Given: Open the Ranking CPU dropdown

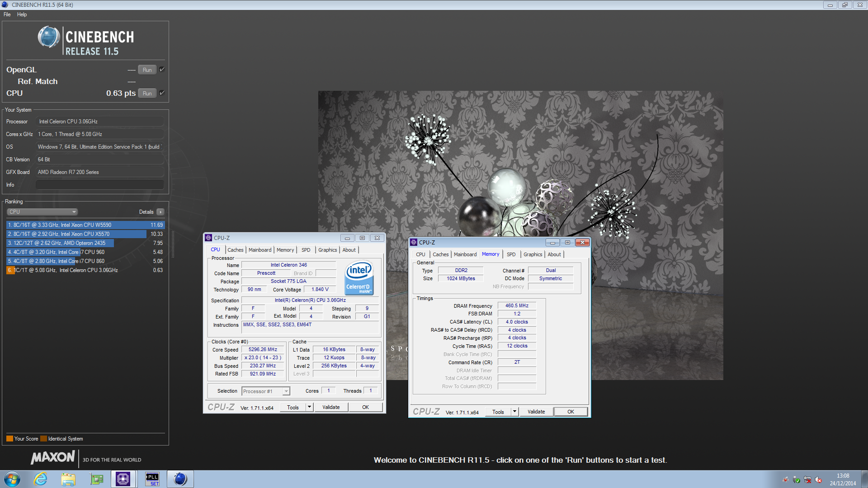Looking at the screenshot, I should point(42,212).
